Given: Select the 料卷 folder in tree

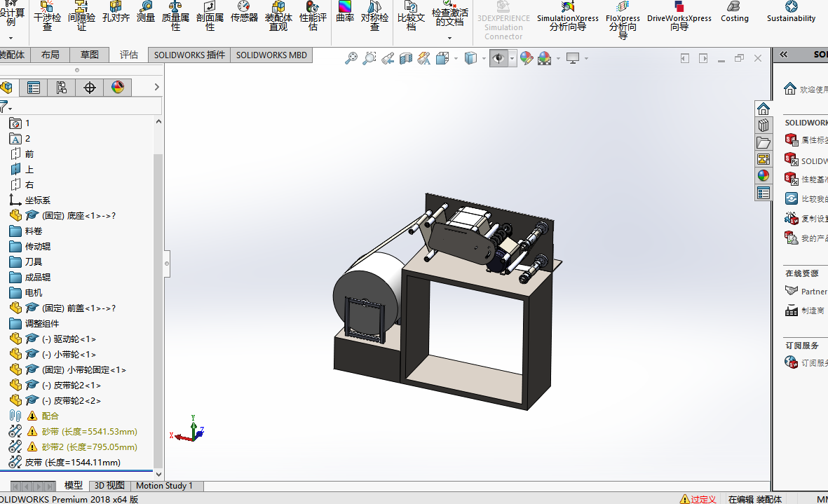Looking at the screenshot, I should point(33,231).
